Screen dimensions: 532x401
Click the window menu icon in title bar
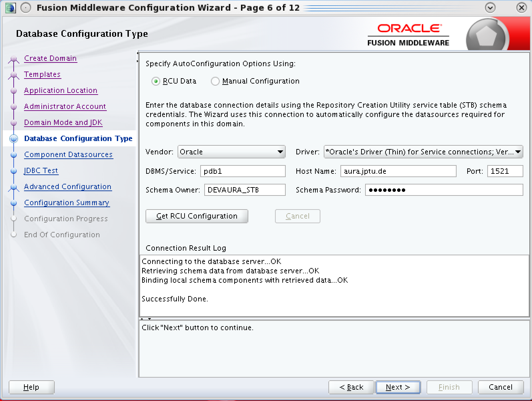tap(10, 8)
